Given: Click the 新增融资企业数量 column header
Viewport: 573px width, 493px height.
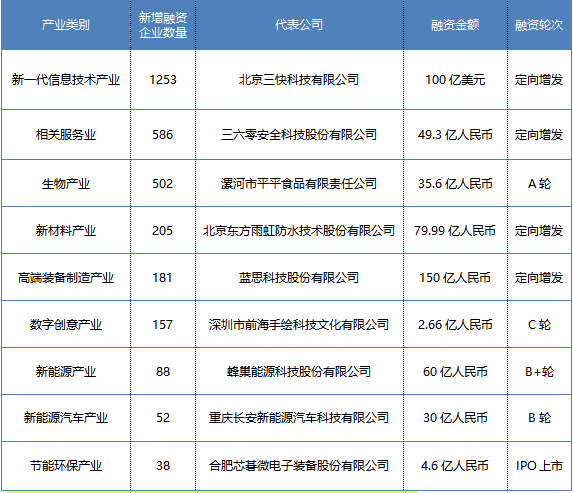Looking at the screenshot, I should tap(163, 25).
